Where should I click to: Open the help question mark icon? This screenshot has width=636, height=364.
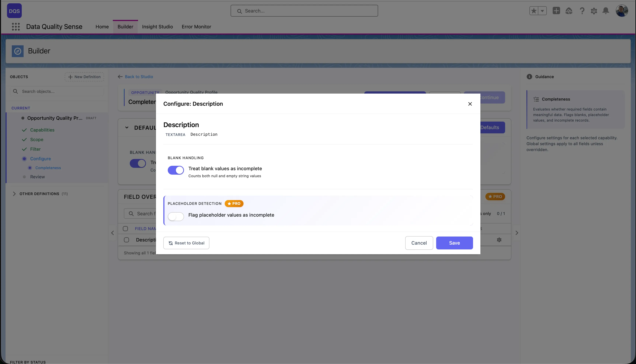pos(582,11)
